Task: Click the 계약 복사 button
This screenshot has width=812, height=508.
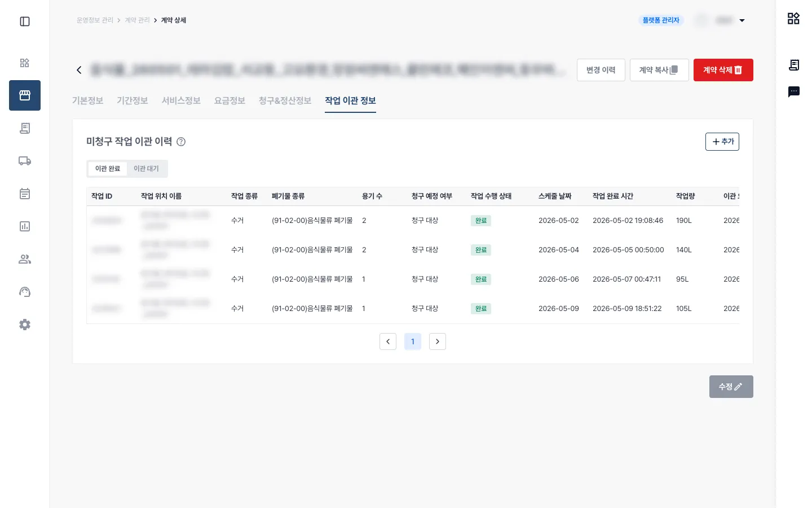Action: [659, 70]
